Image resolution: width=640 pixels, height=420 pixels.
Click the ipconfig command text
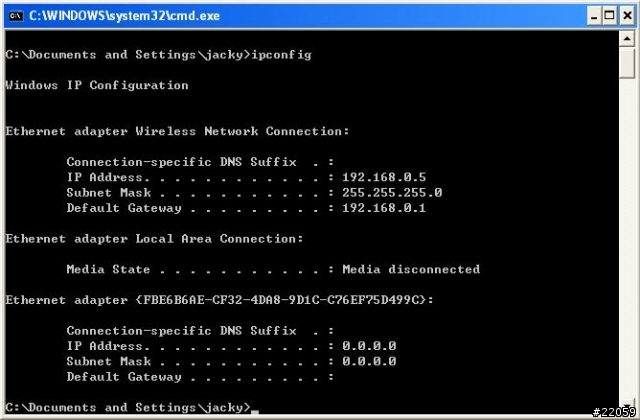pos(281,55)
